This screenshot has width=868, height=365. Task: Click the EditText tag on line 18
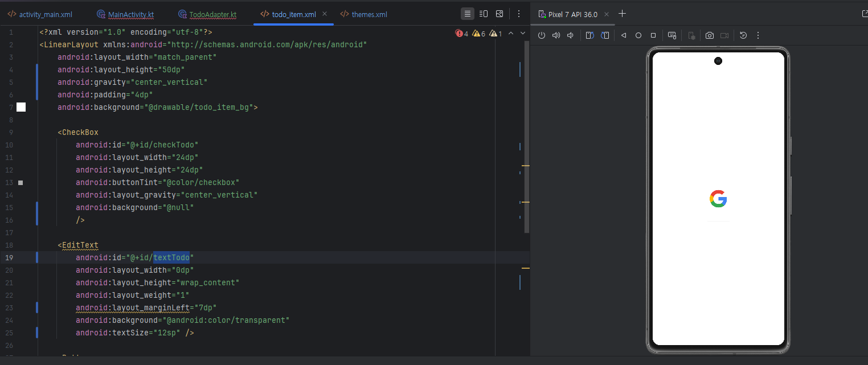point(80,245)
